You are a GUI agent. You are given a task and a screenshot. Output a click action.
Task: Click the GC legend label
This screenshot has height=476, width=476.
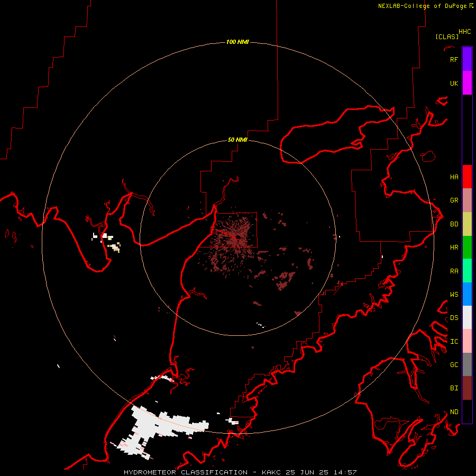(x=454, y=364)
